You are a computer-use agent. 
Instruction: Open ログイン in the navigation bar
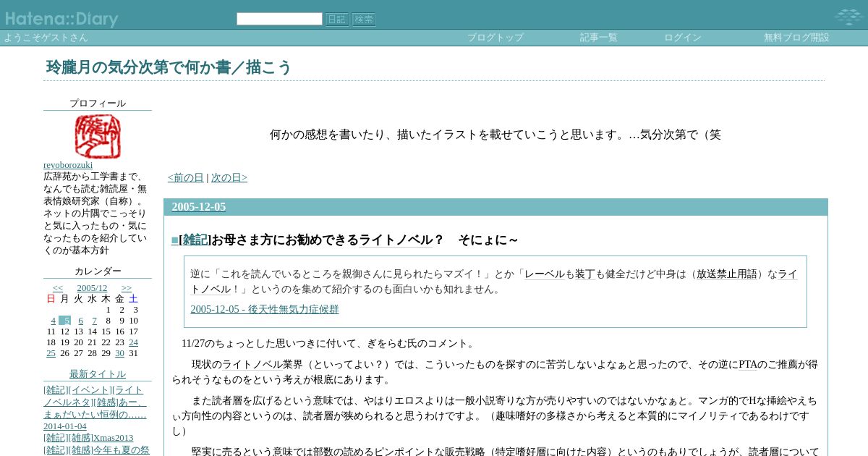(683, 38)
